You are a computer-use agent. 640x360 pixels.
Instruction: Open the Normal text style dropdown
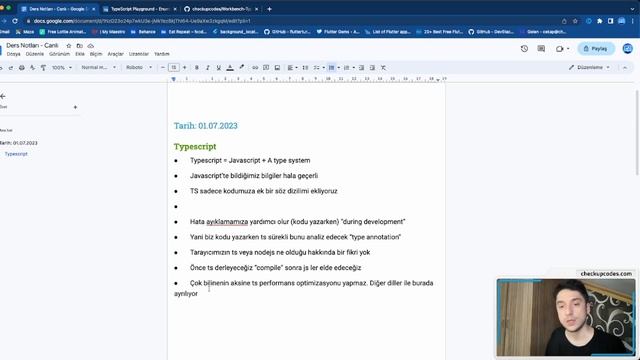pos(98,68)
